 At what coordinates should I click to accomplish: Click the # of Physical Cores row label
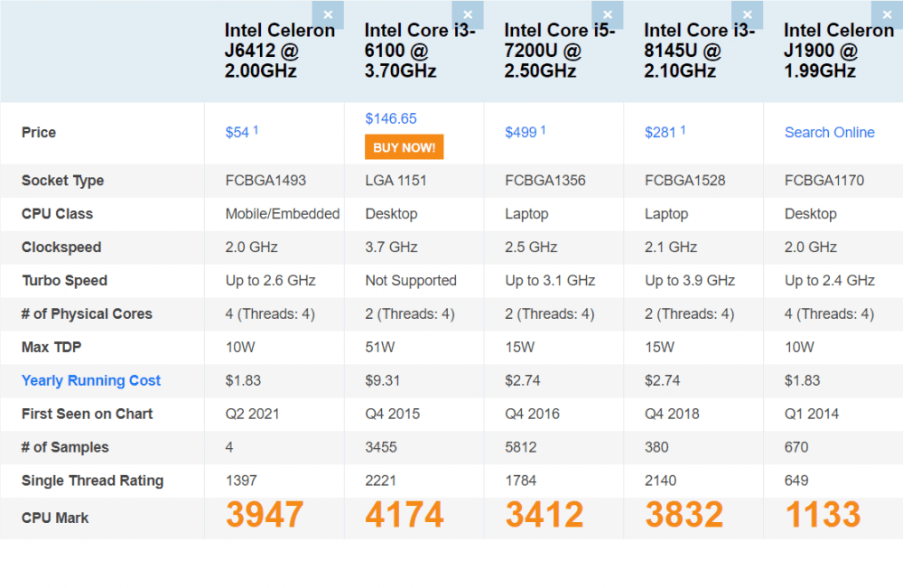pos(87,314)
